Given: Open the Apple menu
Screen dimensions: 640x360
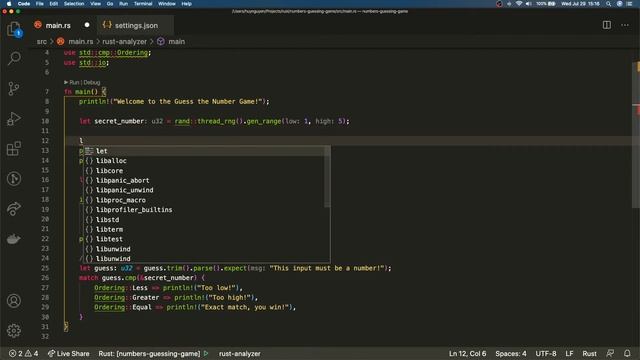Looking at the screenshot, I should (9, 4).
